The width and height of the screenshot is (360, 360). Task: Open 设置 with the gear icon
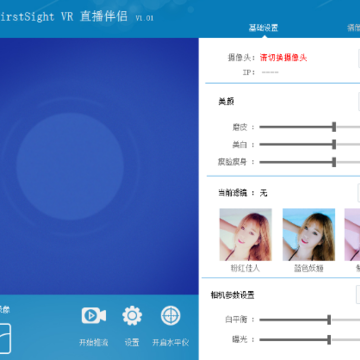132,316
